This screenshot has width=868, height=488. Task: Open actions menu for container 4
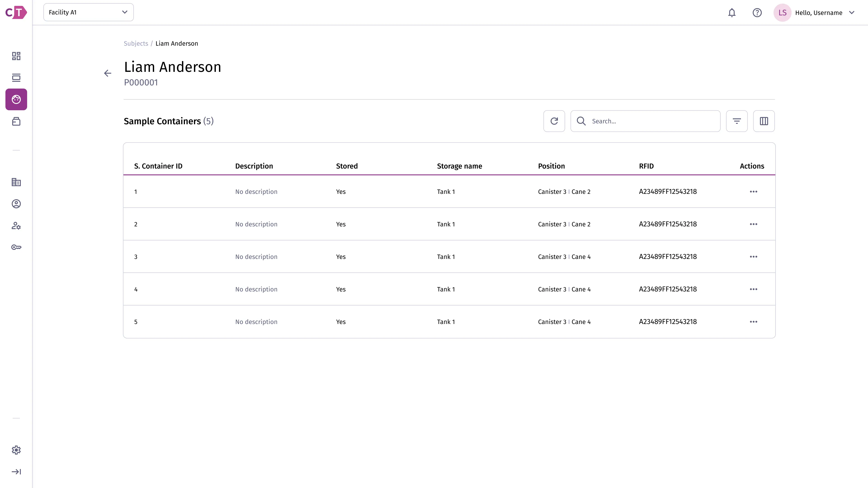point(753,289)
